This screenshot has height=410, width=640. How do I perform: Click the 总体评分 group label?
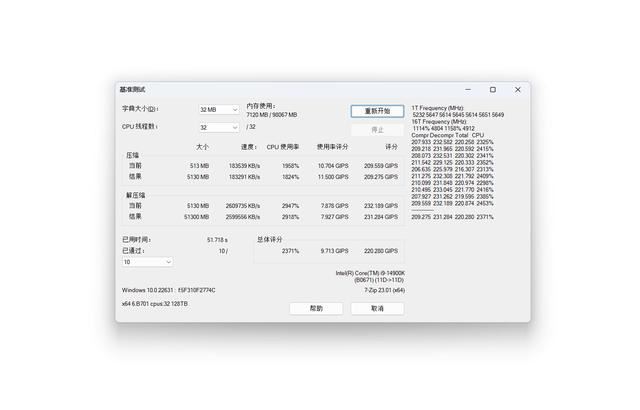[269, 239]
